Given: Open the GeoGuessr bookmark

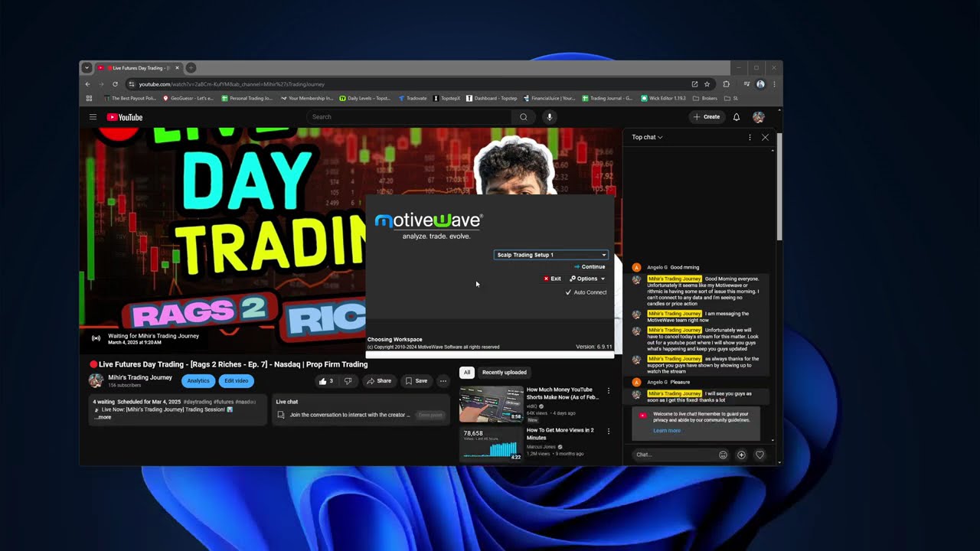Looking at the screenshot, I should click(188, 98).
